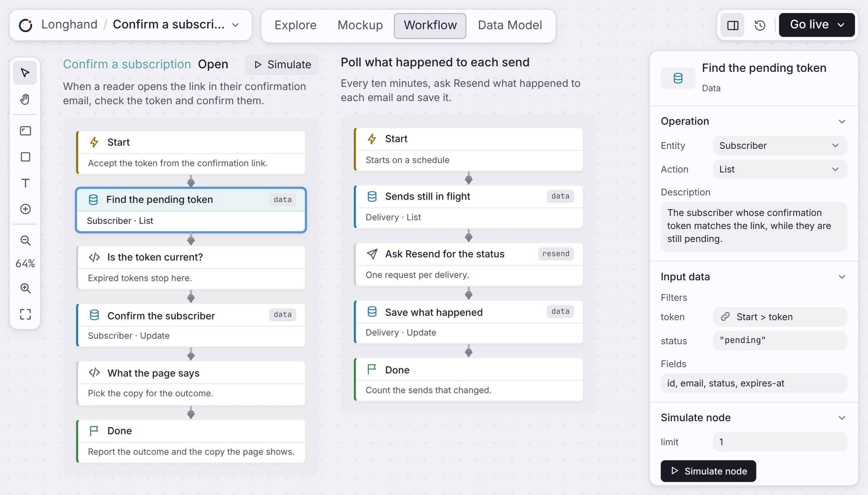This screenshot has height=495, width=868.
Task: Zoom out with the minus magnifier
Action: click(25, 241)
